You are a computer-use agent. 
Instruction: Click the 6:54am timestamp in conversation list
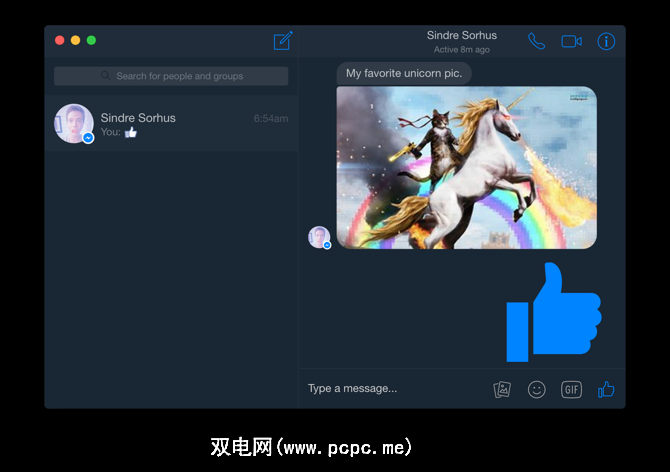(271, 118)
